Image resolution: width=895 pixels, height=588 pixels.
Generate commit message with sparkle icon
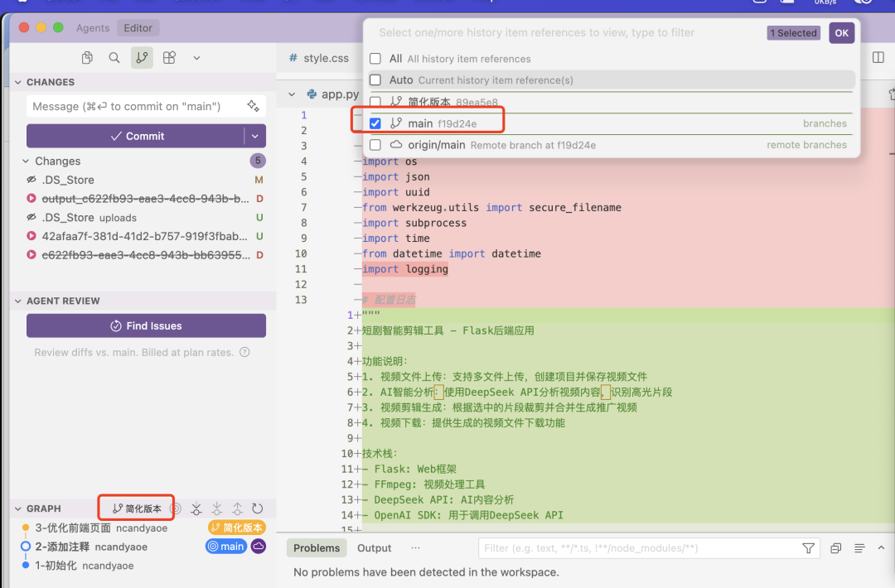[253, 106]
